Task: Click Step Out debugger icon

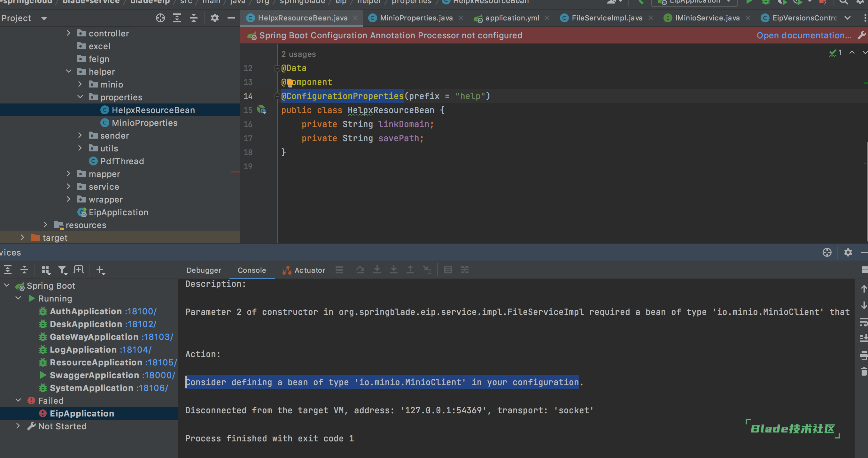Action: 410,270
